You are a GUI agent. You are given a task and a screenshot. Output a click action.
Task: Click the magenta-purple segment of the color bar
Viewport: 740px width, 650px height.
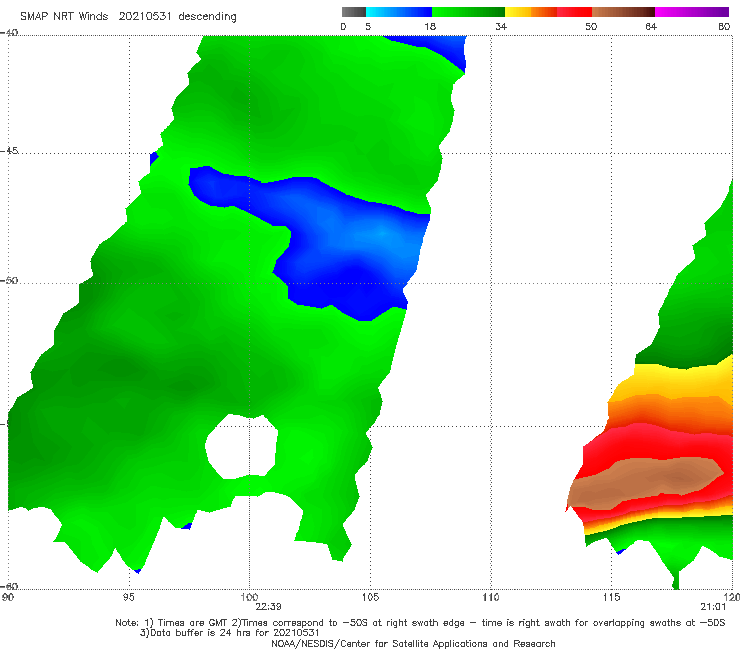pos(691,12)
